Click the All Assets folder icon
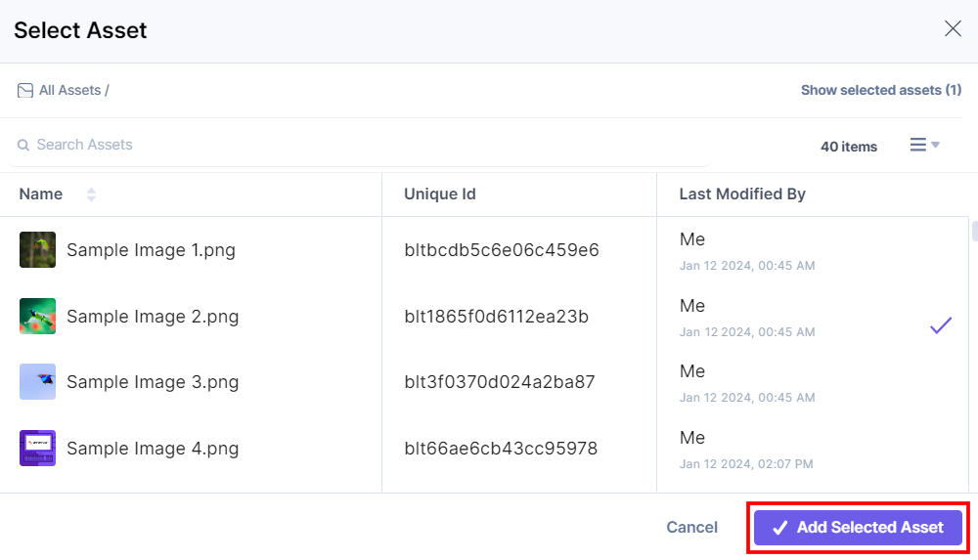The height and width of the screenshot is (560, 978). tap(25, 91)
